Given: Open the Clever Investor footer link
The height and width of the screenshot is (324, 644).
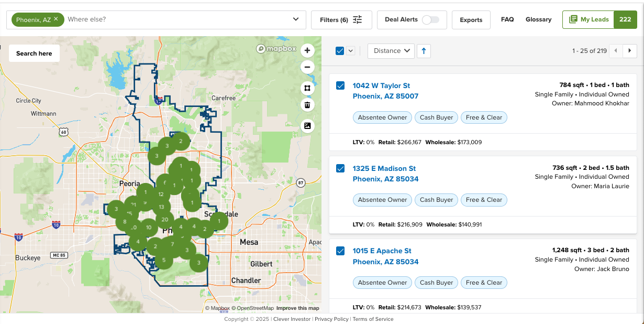Looking at the screenshot, I should (292, 319).
